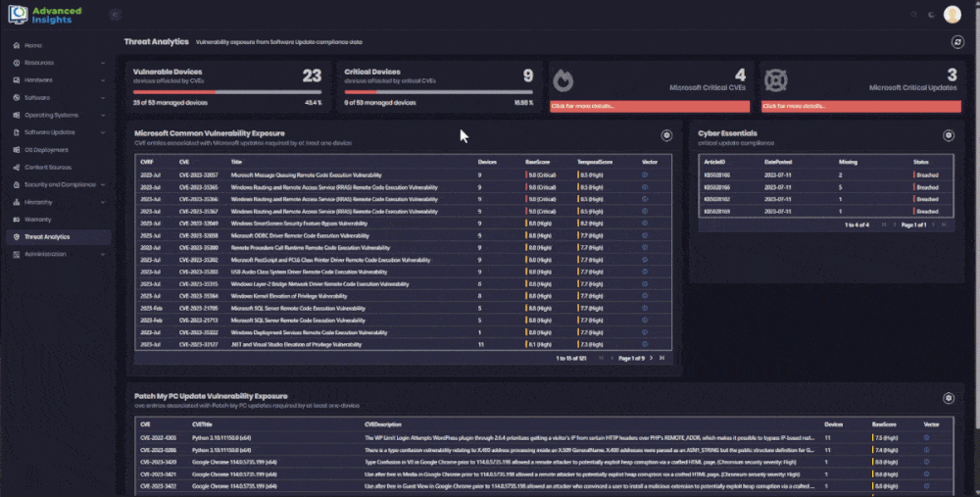Open vector icon for CVE-2023-32049 row
This screenshot has width=980, height=497.
(x=645, y=224)
